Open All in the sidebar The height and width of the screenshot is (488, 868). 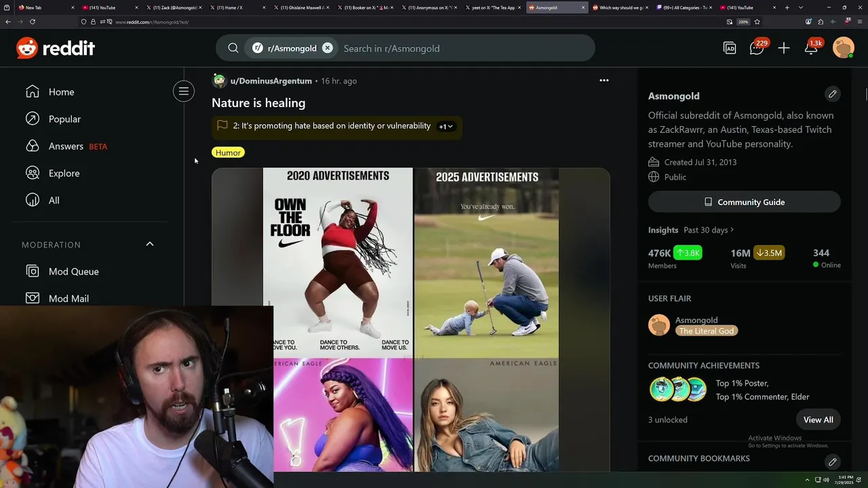[54, 201]
